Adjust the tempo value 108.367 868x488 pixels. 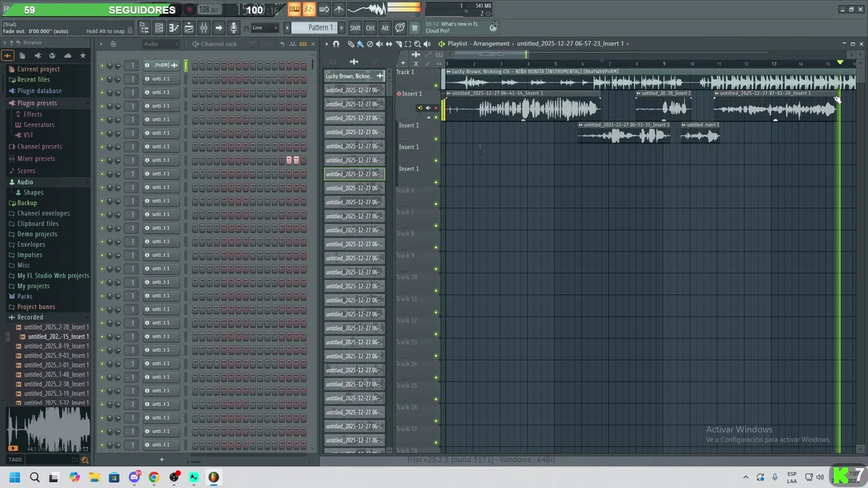(209, 9)
